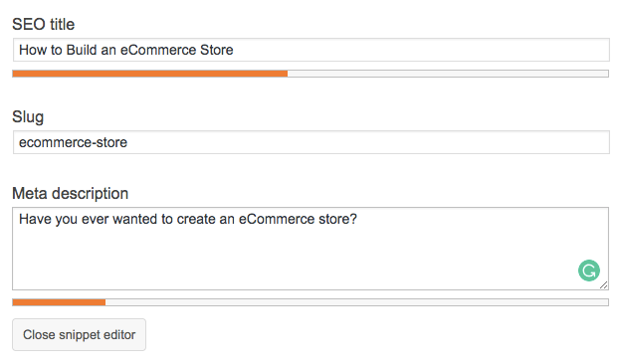Place cursor after "store?" in meta description
Image resolution: width=623 pixels, height=364 pixels.
pyautogui.click(x=358, y=219)
